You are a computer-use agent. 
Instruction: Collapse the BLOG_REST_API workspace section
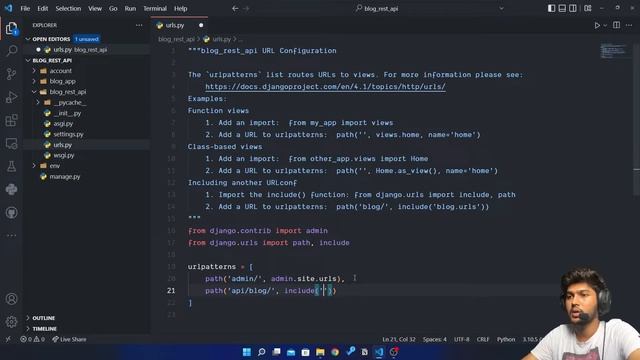[28, 60]
